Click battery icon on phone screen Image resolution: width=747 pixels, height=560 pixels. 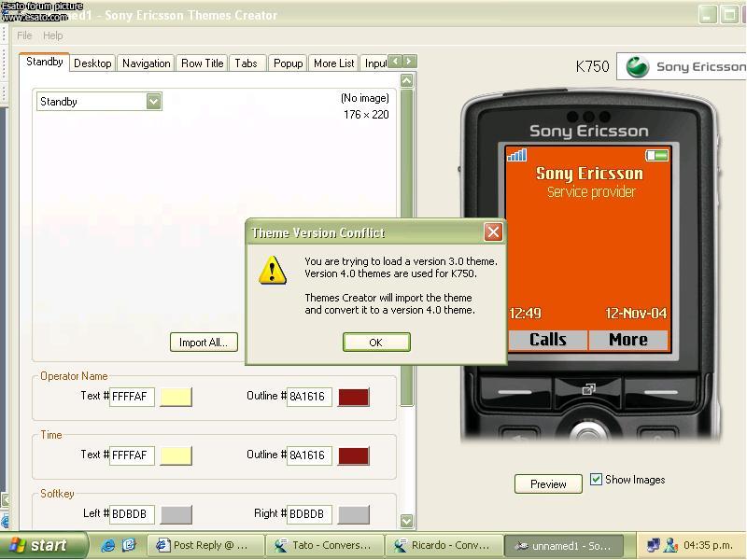tap(656, 155)
